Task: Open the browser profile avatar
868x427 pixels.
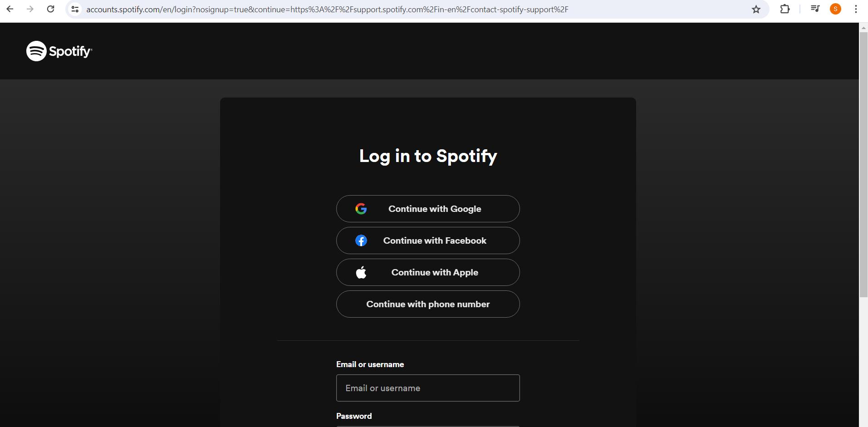Action: click(835, 9)
